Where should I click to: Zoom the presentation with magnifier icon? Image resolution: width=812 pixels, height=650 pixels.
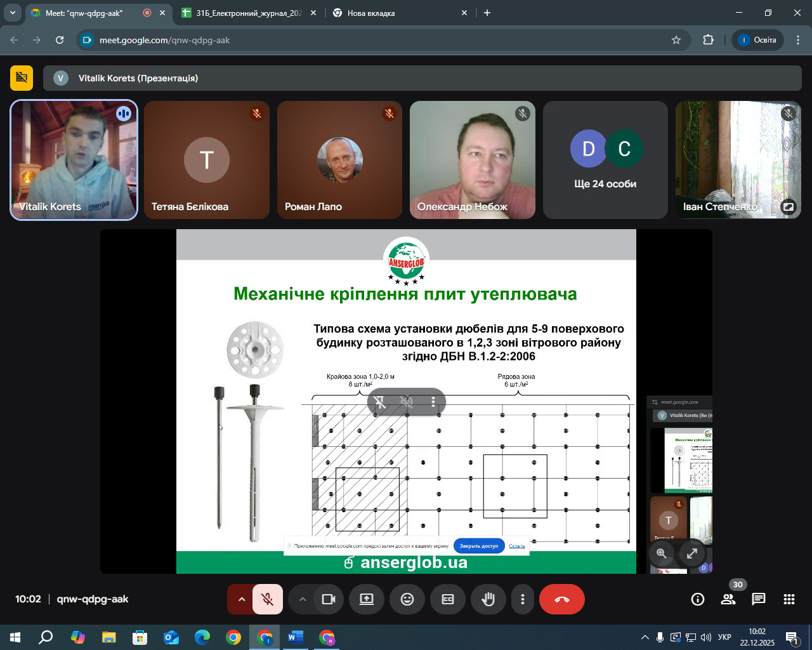tap(662, 554)
